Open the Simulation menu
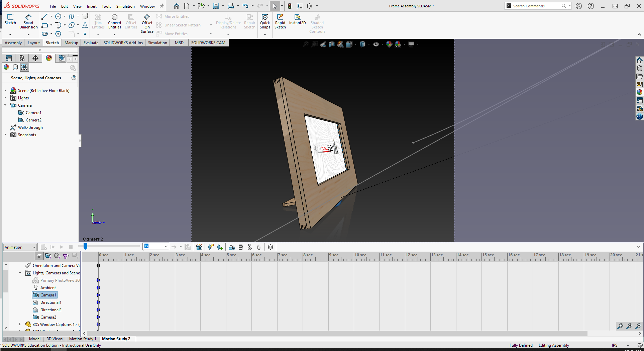 [x=125, y=6]
